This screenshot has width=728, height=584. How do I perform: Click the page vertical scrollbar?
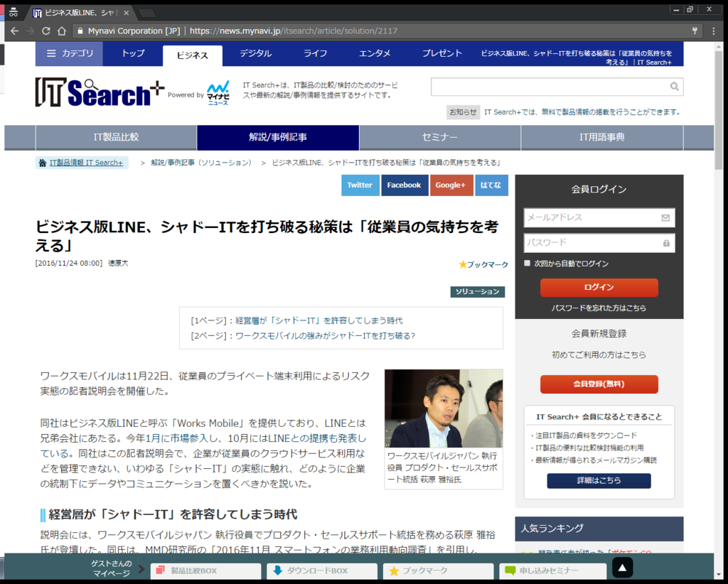pyautogui.click(x=718, y=110)
